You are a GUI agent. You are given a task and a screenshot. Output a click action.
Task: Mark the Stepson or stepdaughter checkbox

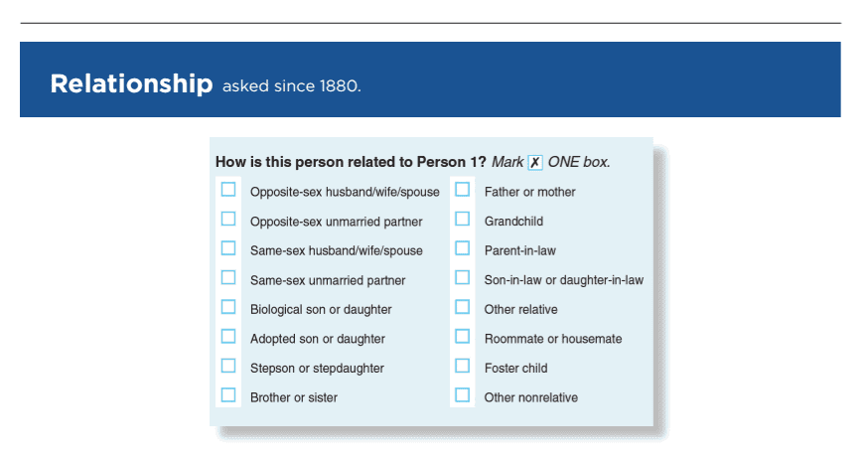228,366
